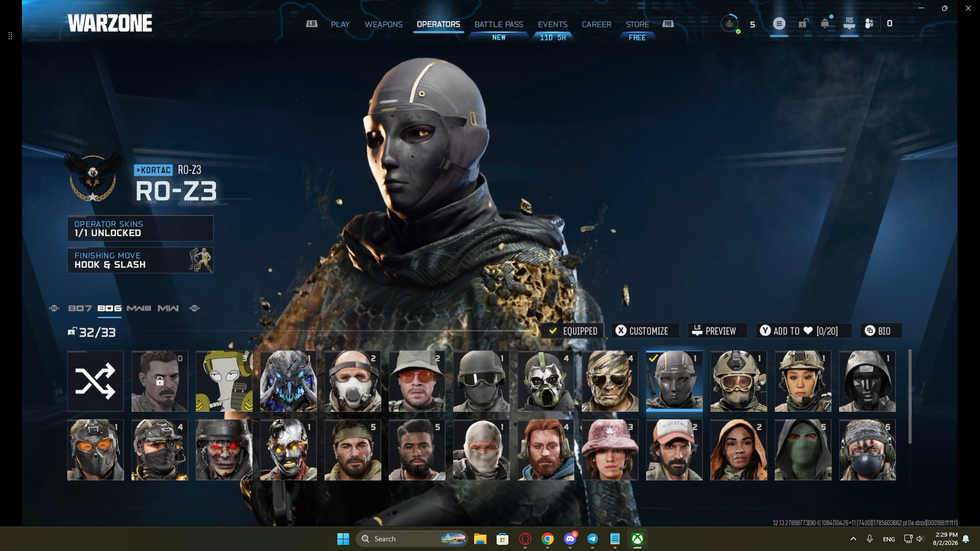Open the main menu icon in top bar
The width and height of the screenshot is (980, 551).
tap(779, 23)
